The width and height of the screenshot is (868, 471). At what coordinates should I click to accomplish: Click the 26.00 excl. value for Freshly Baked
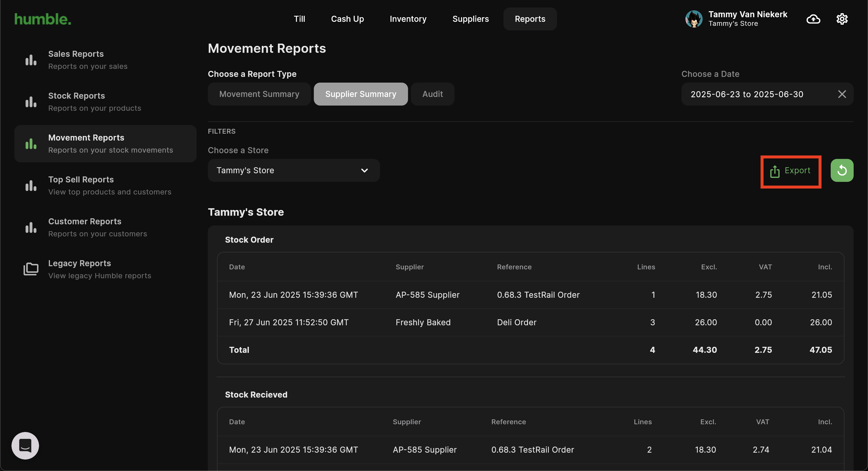pos(706,322)
